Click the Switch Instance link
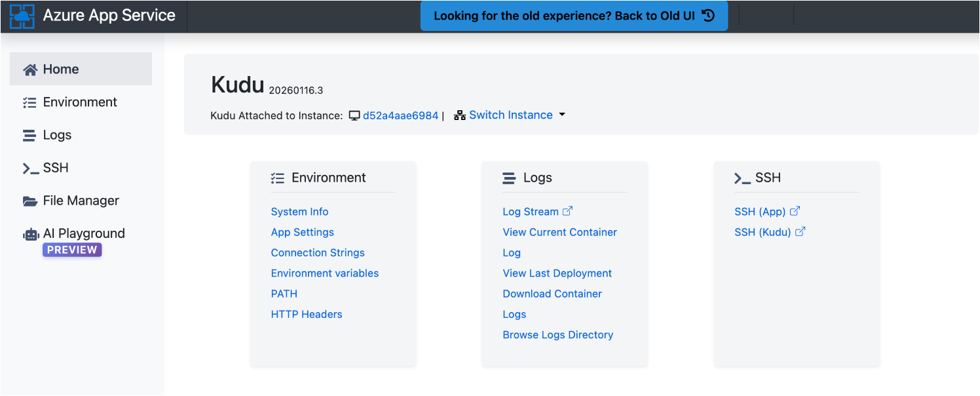The image size is (980, 396). [511, 115]
